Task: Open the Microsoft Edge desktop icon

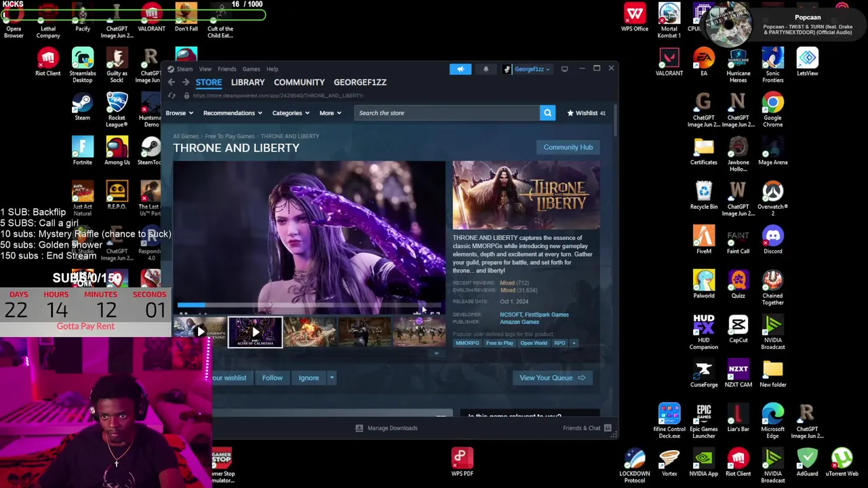Action: pos(772,420)
